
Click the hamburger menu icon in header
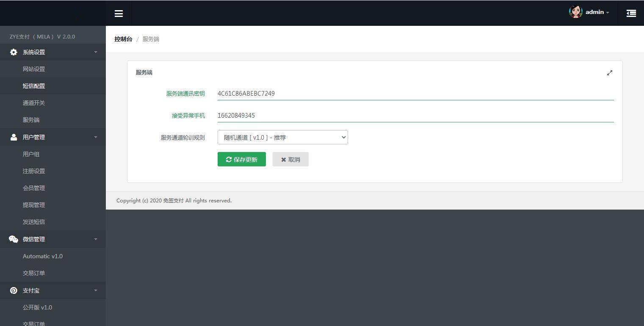pyautogui.click(x=119, y=14)
